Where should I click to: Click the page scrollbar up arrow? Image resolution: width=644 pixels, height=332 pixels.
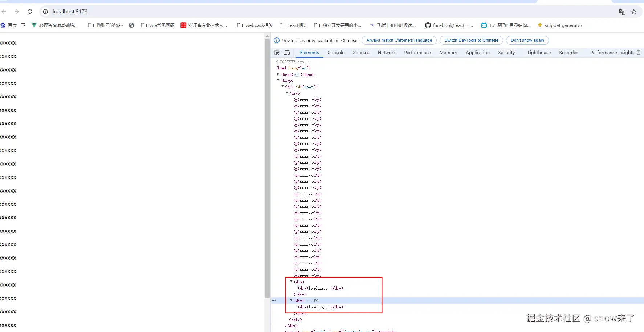point(268,36)
